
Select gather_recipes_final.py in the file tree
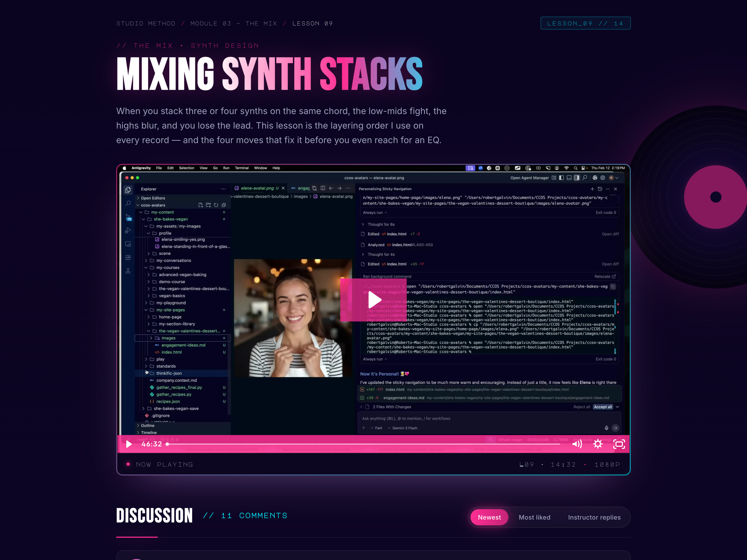click(179, 387)
